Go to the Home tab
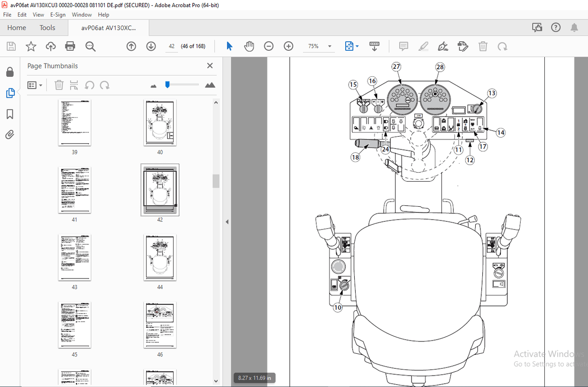588x387 pixels. point(17,28)
